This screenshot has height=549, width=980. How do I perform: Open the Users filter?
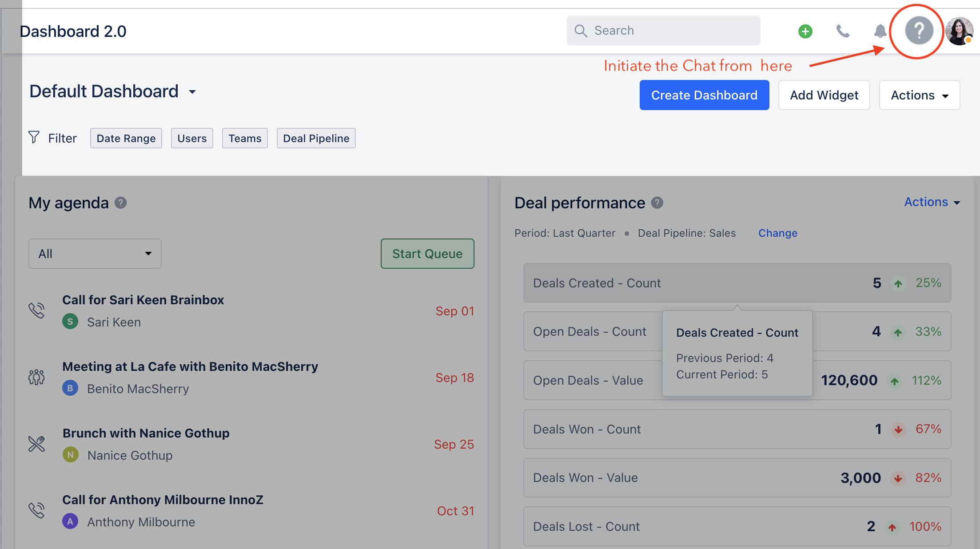pos(192,138)
